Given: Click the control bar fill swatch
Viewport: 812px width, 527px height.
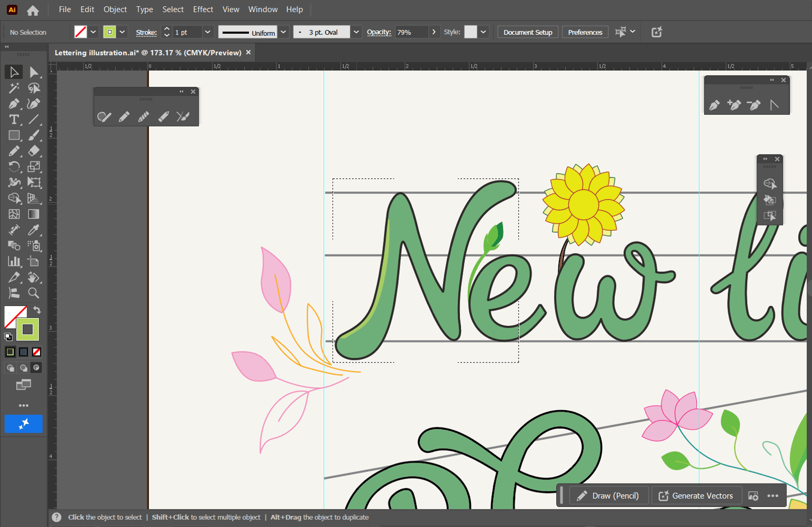Looking at the screenshot, I should click(x=80, y=32).
